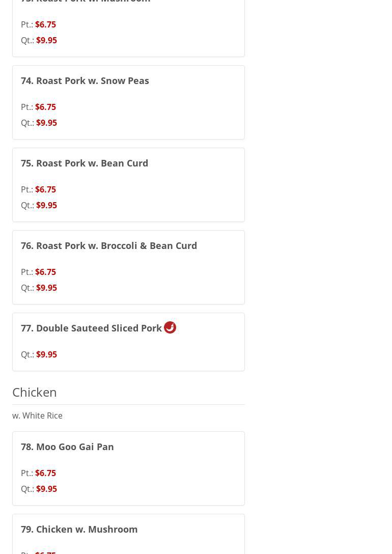The image size is (392, 554).
Task: Click the Chicken section heading
Action: pos(35,392)
